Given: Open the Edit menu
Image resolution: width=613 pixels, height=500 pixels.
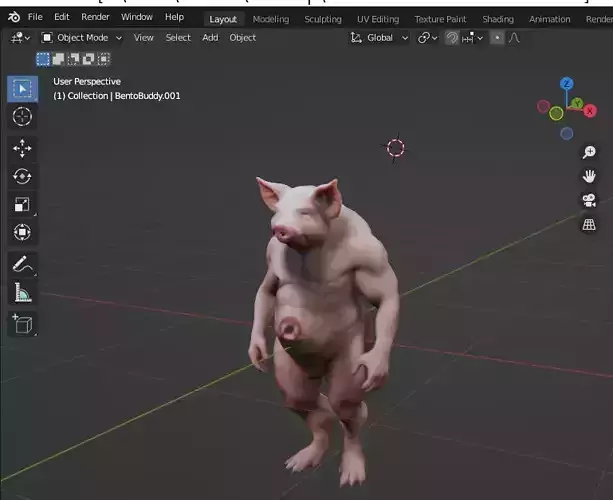Looking at the screenshot, I should 62,17.
